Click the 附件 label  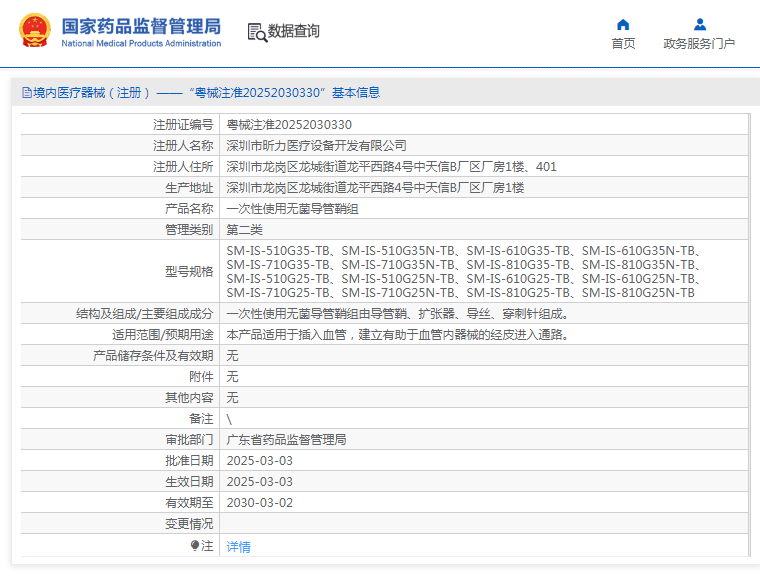(x=201, y=377)
